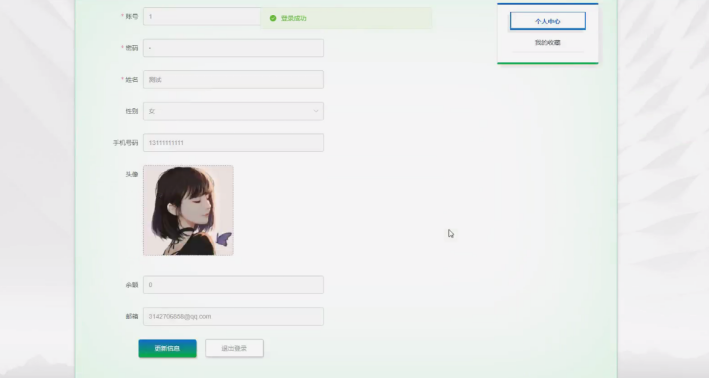
Task: Click the 手机号码 phone number field
Action: 233,143
